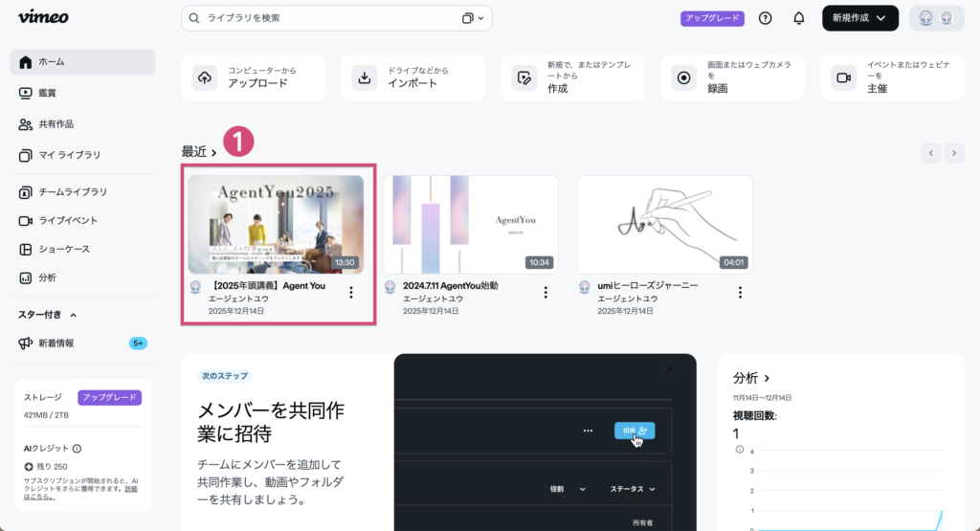Click the 最近 section heading link

(x=199, y=152)
